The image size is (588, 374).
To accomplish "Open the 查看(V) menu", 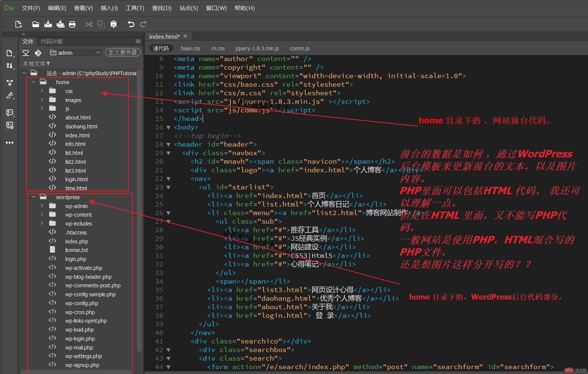I will (83, 8).
